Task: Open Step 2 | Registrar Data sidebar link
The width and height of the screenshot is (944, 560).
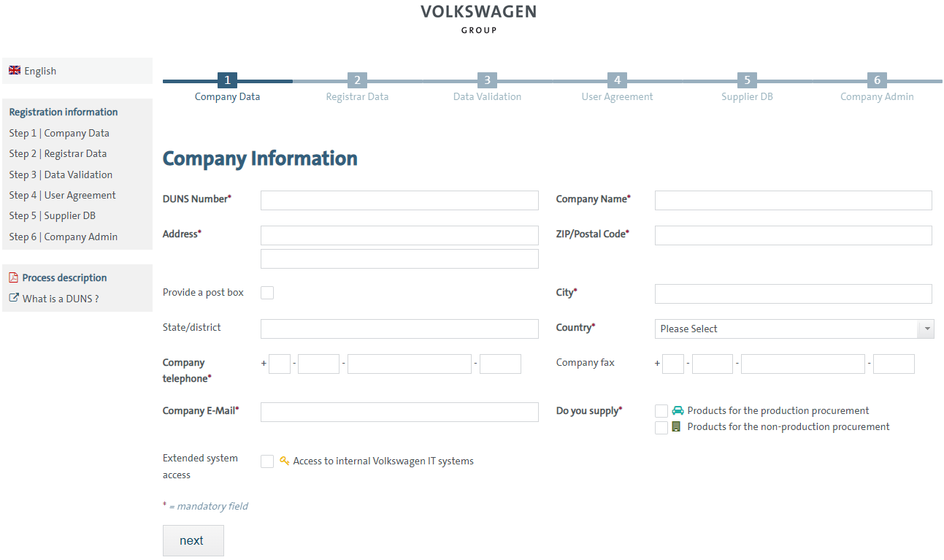Action: pyautogui.click(x=58, y=153)
